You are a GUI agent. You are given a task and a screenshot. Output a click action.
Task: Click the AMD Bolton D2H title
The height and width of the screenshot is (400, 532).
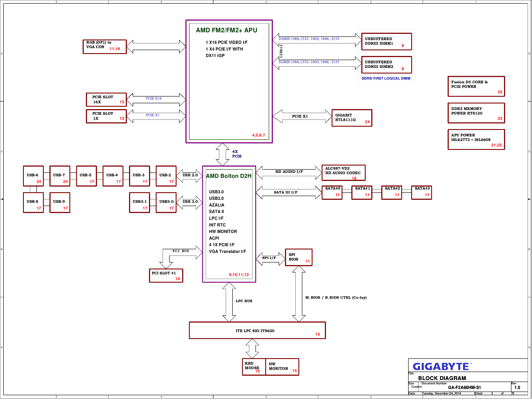click(229, 176)
